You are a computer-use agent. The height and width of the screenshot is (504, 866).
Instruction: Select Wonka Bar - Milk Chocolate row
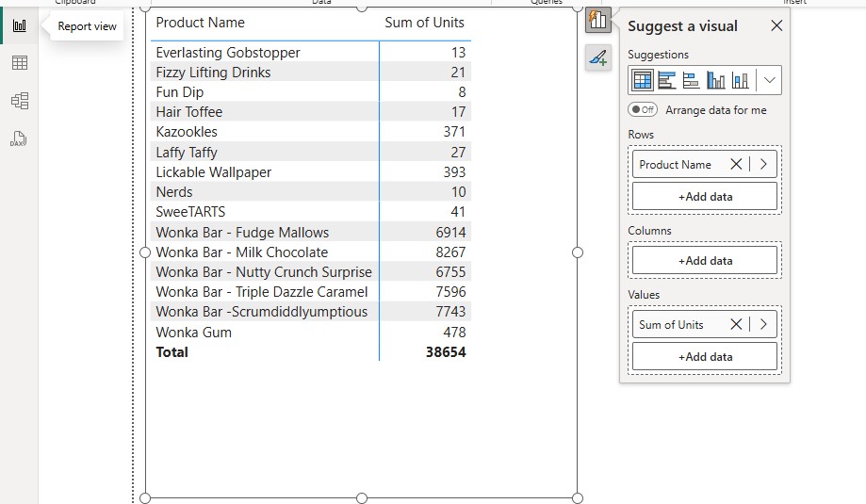(x=311, y=252)
